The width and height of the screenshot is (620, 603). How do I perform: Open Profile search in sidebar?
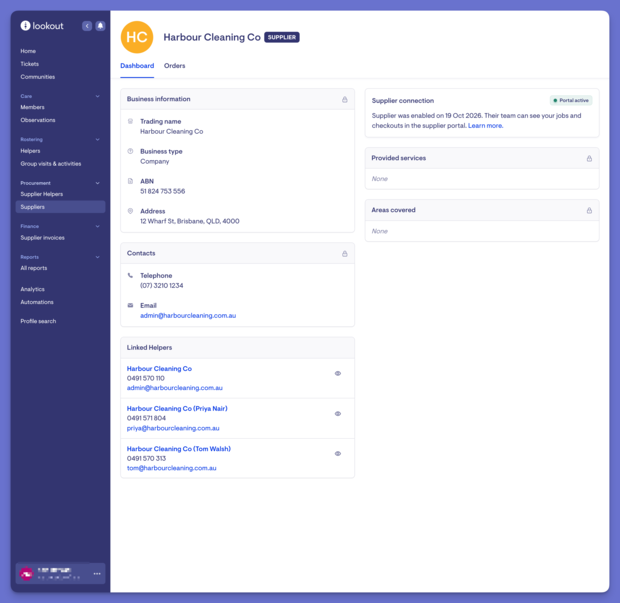point(38,321)
